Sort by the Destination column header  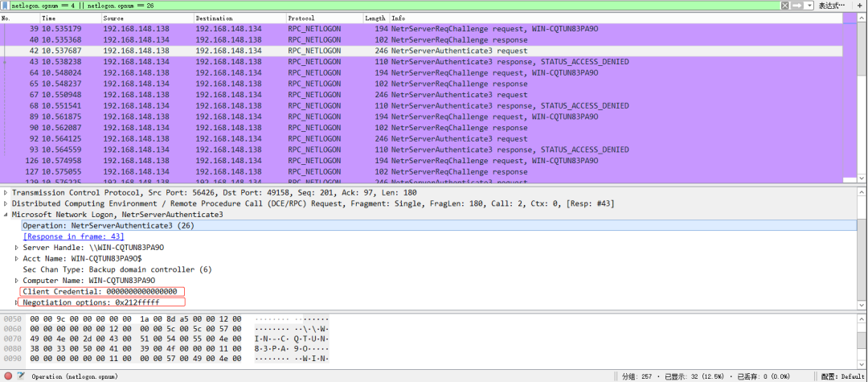[240, 18]
